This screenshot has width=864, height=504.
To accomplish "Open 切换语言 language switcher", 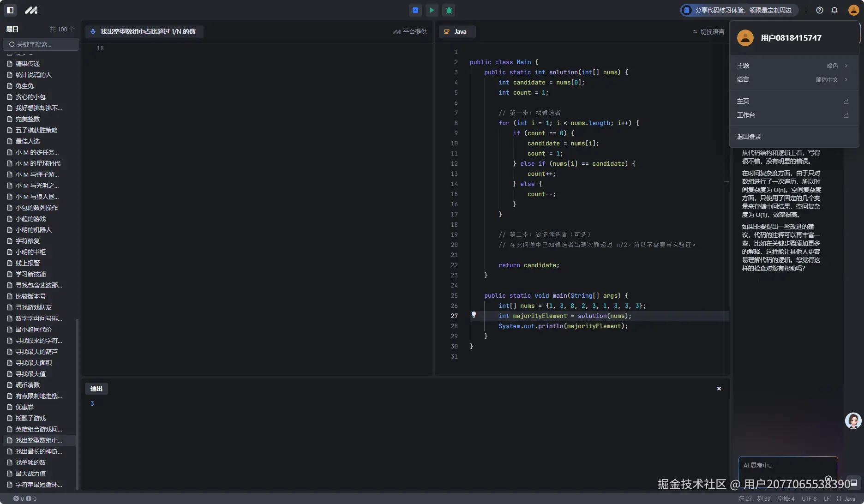I will (x=708, y=32).
